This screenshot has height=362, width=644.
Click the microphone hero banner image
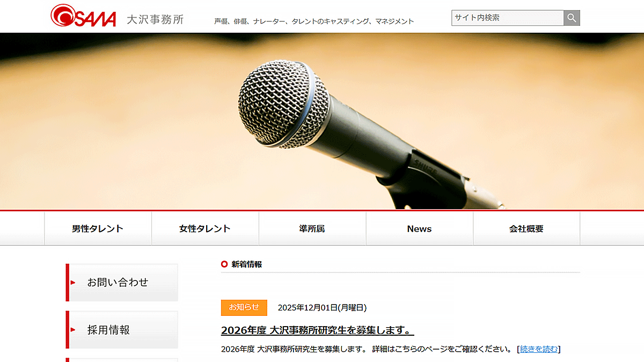pyautogui.click(x=322, y=121)
